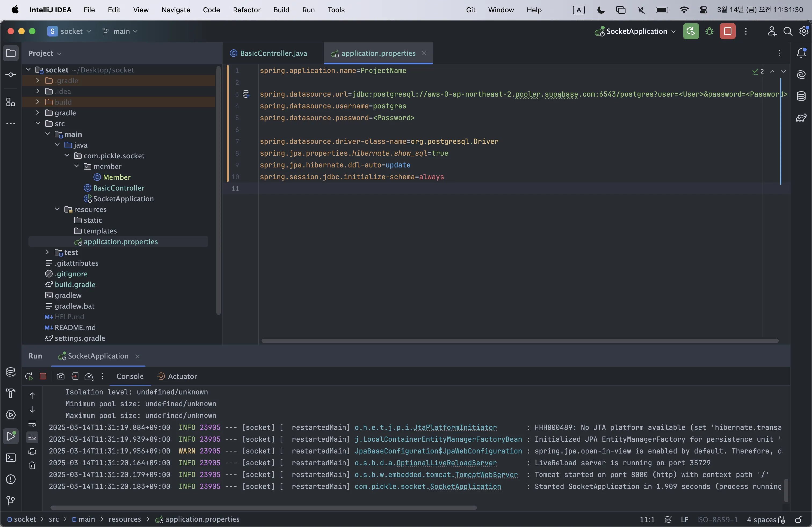Switch to the BasicController.java tab
This screenshot has width=812, height=527.
(273, 53)
